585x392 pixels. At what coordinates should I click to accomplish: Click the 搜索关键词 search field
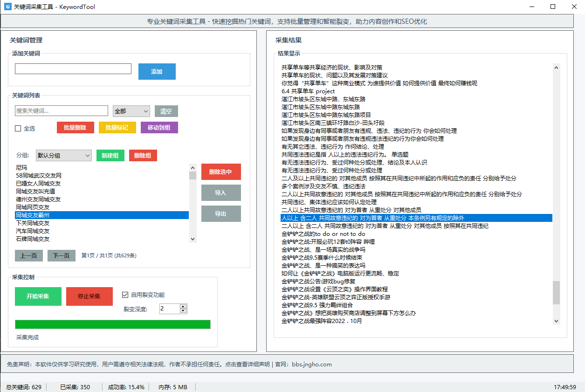(61, 111)
